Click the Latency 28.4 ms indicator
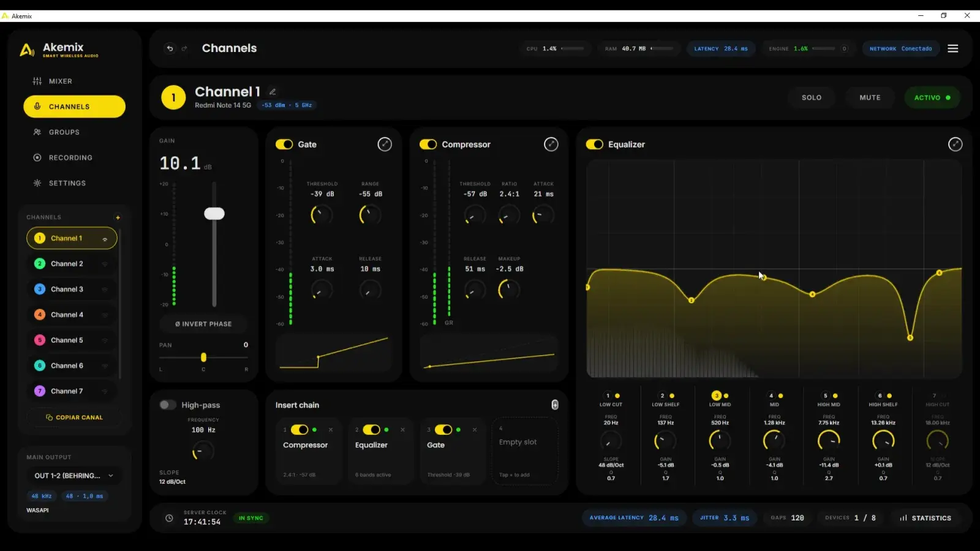The image size is (980, 551). pyautogui.click(x=720, y=48)
